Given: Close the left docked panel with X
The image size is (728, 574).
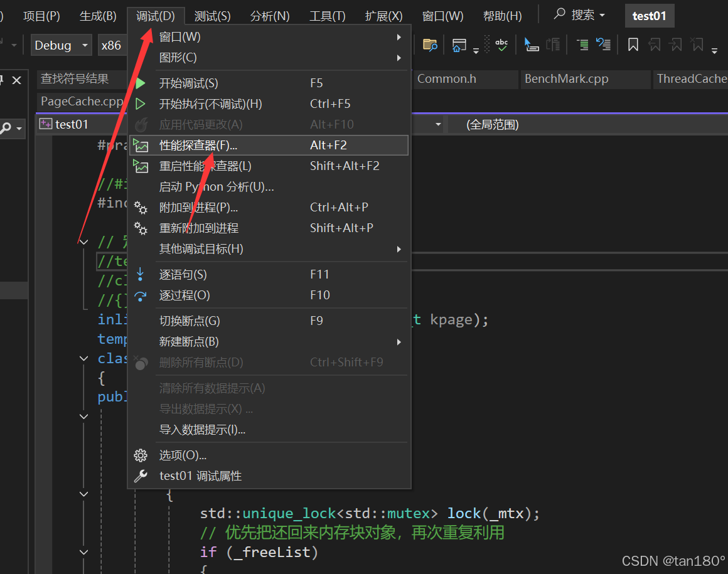Looking at the screenshot, I should click(x=17, y=80).
